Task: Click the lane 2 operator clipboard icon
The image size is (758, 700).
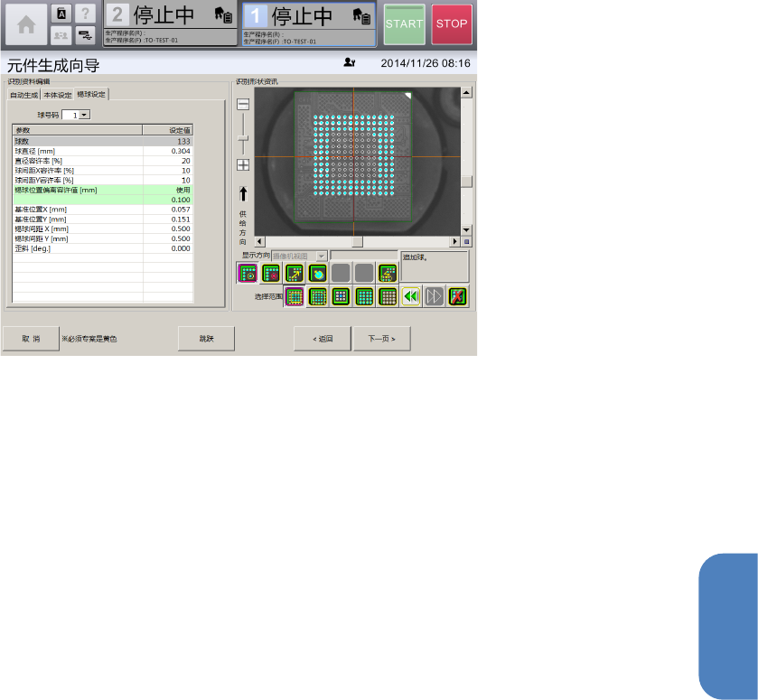Action: point(223,15)
